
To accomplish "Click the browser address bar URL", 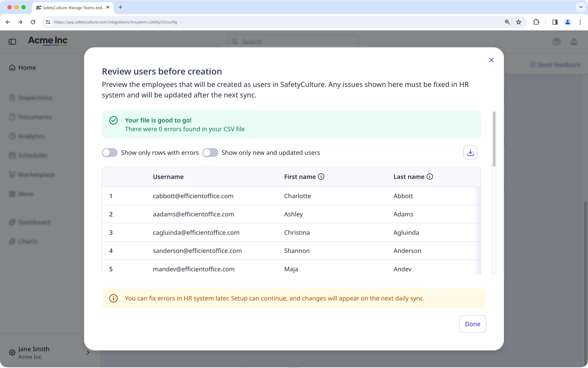I will 115,22.
